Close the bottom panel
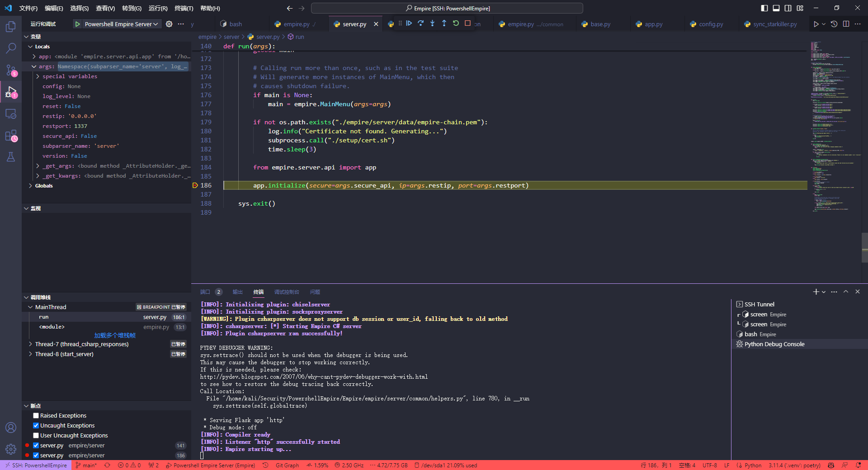The height and width of the screenshot is (470, 868). pos(858,292)
